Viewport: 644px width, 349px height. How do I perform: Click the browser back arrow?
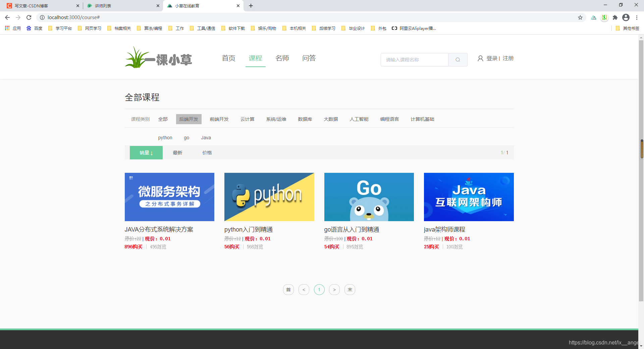(7, 17)
